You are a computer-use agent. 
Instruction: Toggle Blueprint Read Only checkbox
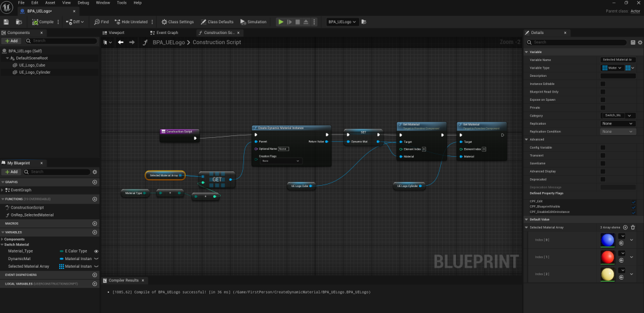click(x=603, y=92)
